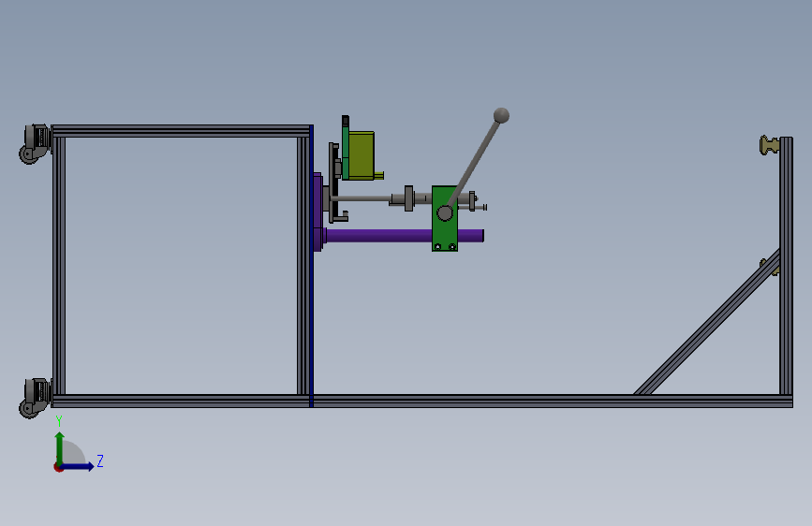Viewport: 812px width, 526px height.
Task: Select the purple flange mounted on the blue plate
Action: (x=318, y=212)
